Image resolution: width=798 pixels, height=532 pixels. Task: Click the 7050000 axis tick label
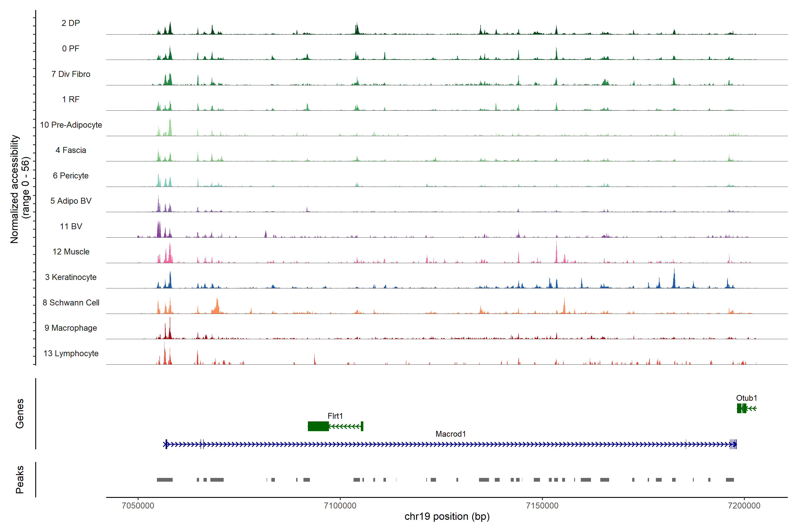(138, 506)
